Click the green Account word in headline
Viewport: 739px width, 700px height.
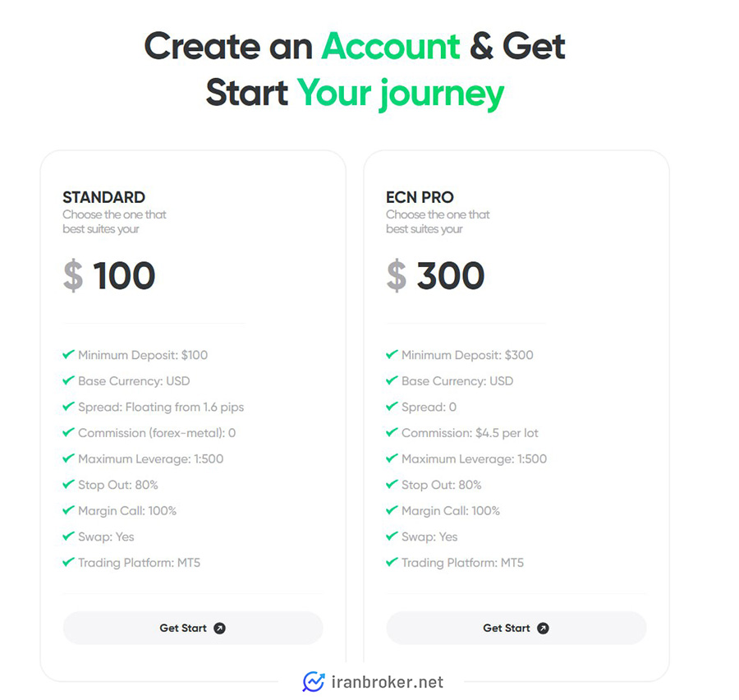[x=391, y=46]
